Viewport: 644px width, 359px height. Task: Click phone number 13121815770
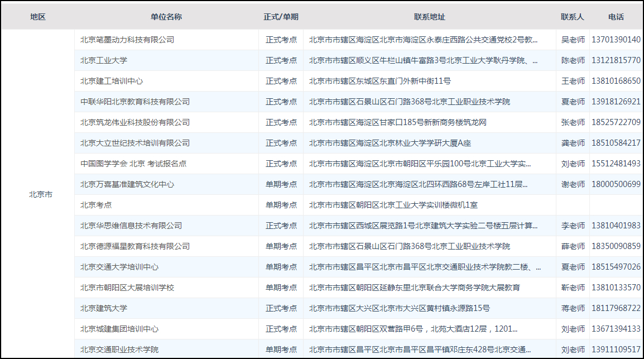click(616, 60)
